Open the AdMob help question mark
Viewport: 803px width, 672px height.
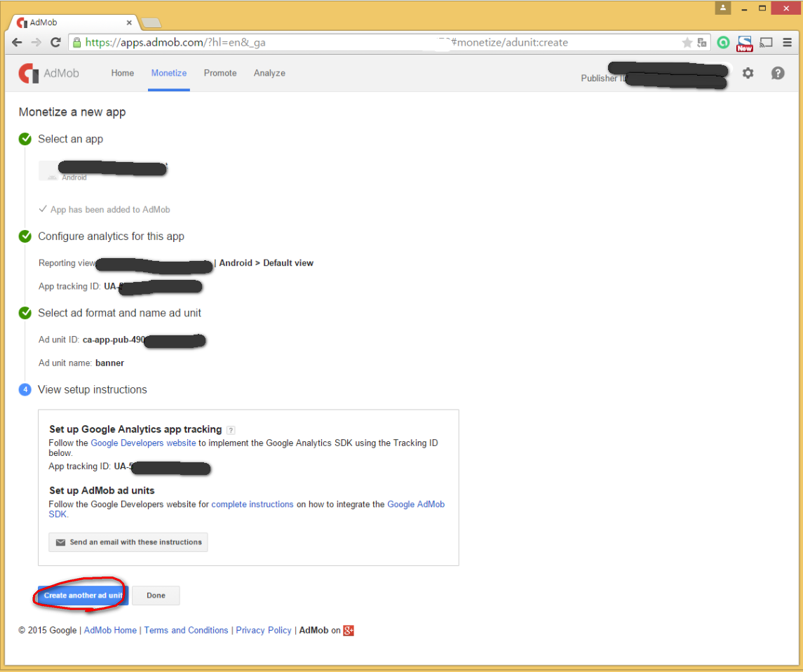click(x=777, y=73)
